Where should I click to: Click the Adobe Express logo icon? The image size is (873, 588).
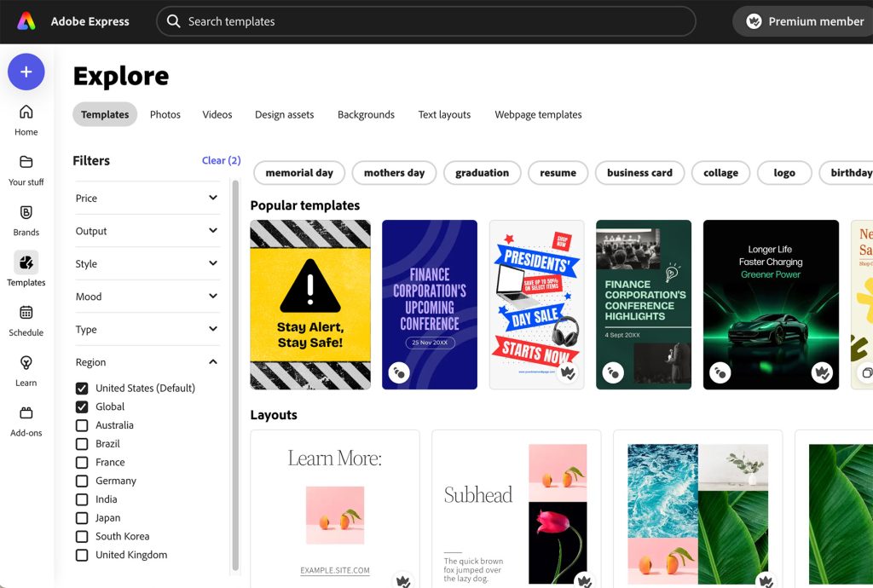pyautogui.click(x=26, y=21)
